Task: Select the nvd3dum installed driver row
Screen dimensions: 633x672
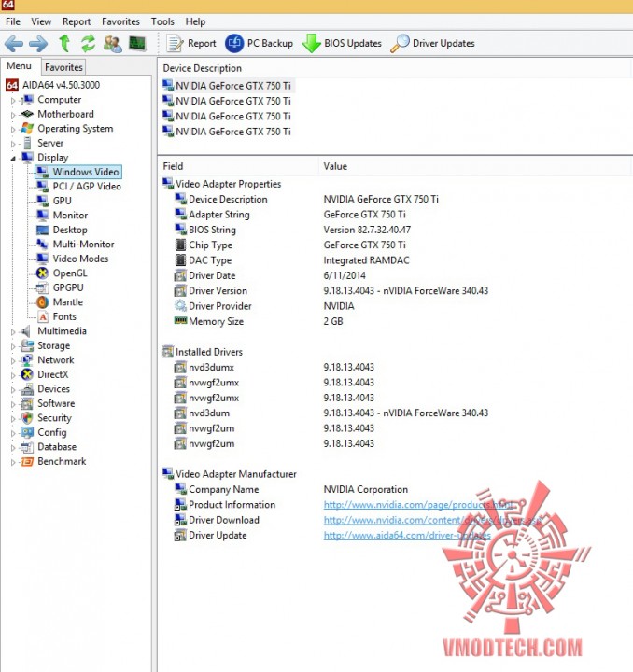Action: (x=396, y=413)
